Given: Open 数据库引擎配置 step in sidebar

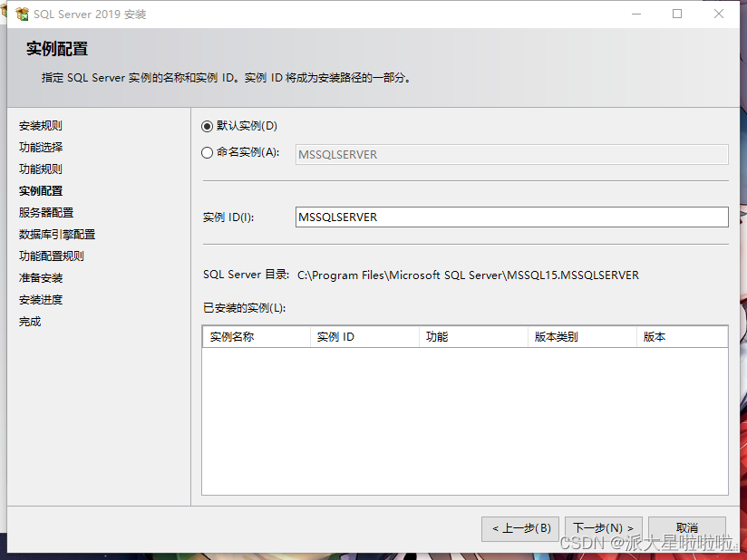Looking at the screenshot, I should (57, 235).
